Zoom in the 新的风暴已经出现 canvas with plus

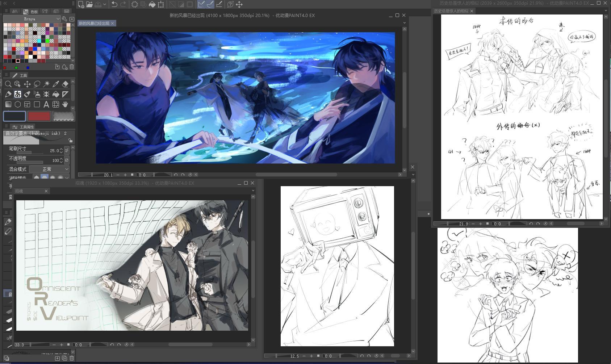click(x=125, y=175)
